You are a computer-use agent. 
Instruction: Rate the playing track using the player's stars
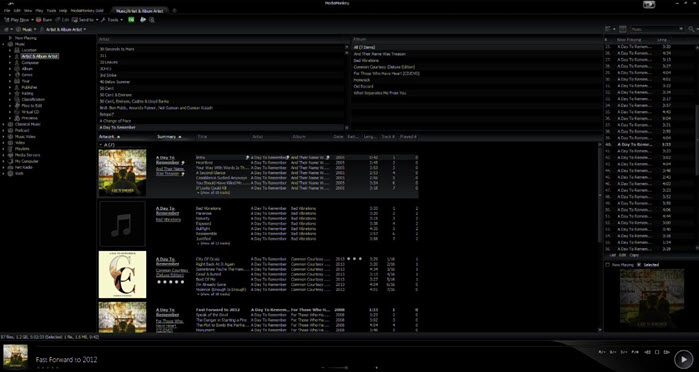pyautogui.click(x=47, y=368)
